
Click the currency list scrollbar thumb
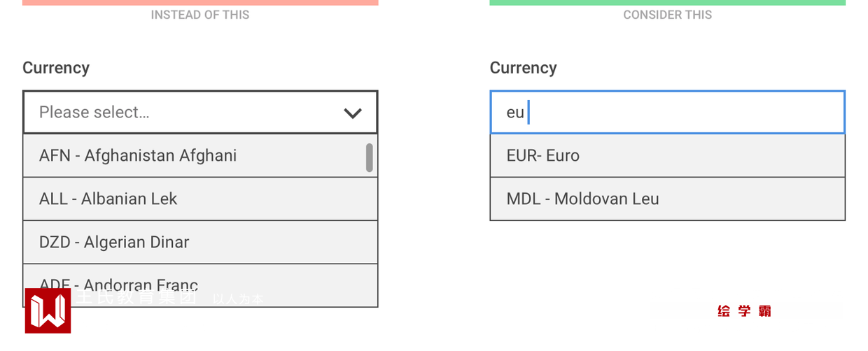tap(369, 157)
